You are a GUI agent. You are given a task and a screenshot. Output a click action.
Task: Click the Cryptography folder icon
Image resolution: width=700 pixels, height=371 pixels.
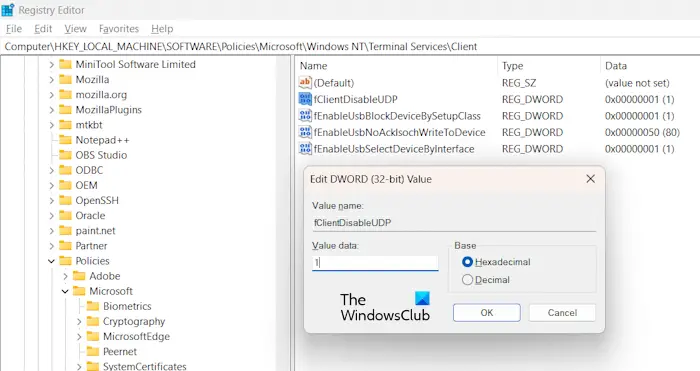pyautogui.click(x=93, y=321)
